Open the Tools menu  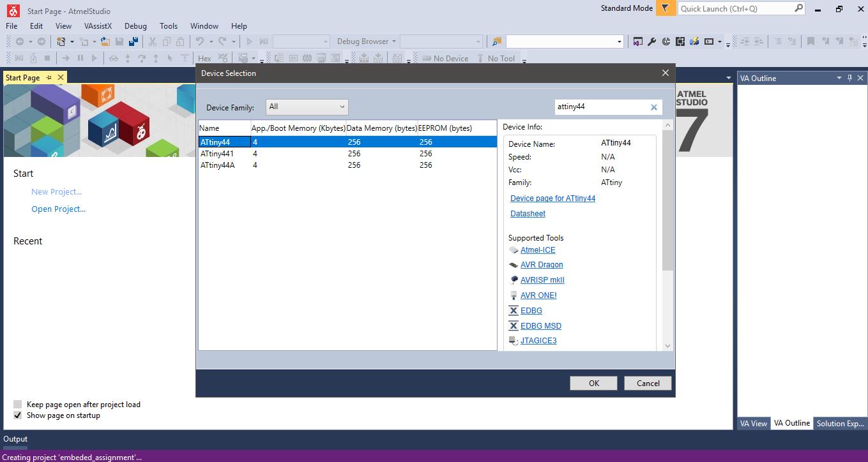(169, 26)
